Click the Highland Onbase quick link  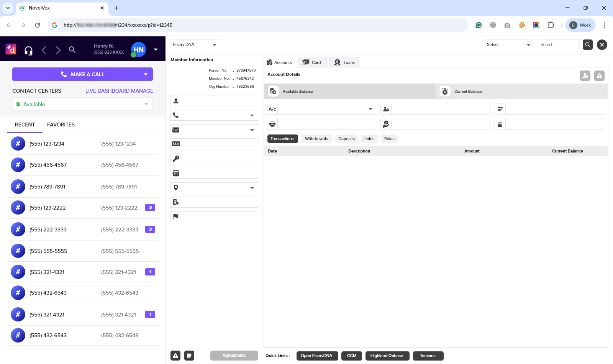(387, 356)
